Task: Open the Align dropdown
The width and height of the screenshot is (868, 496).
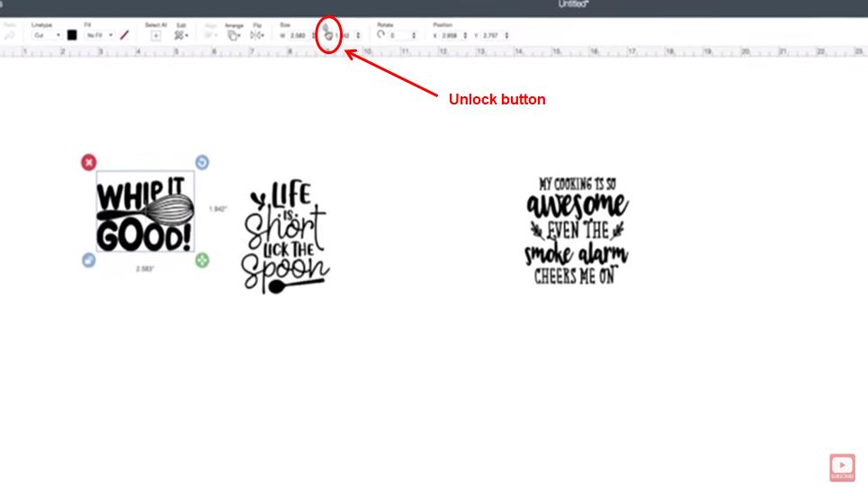Action: (x=210, y=35)
